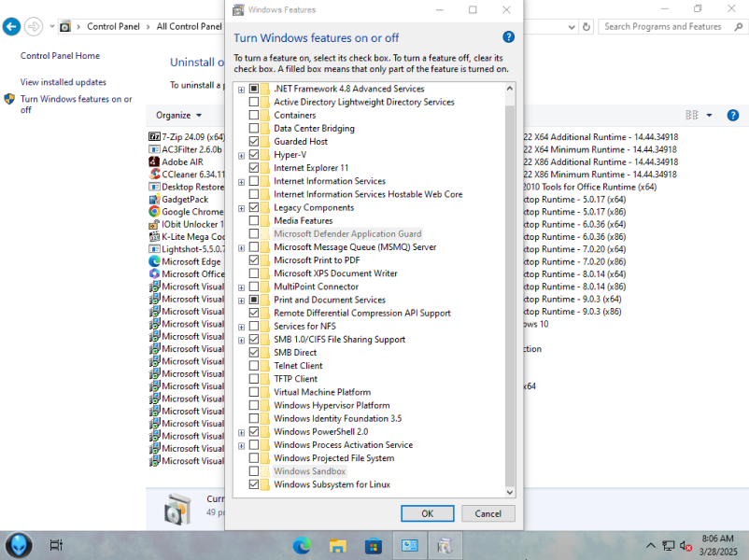
Task: Click the search magnifier icon
Action: point(739,27)
